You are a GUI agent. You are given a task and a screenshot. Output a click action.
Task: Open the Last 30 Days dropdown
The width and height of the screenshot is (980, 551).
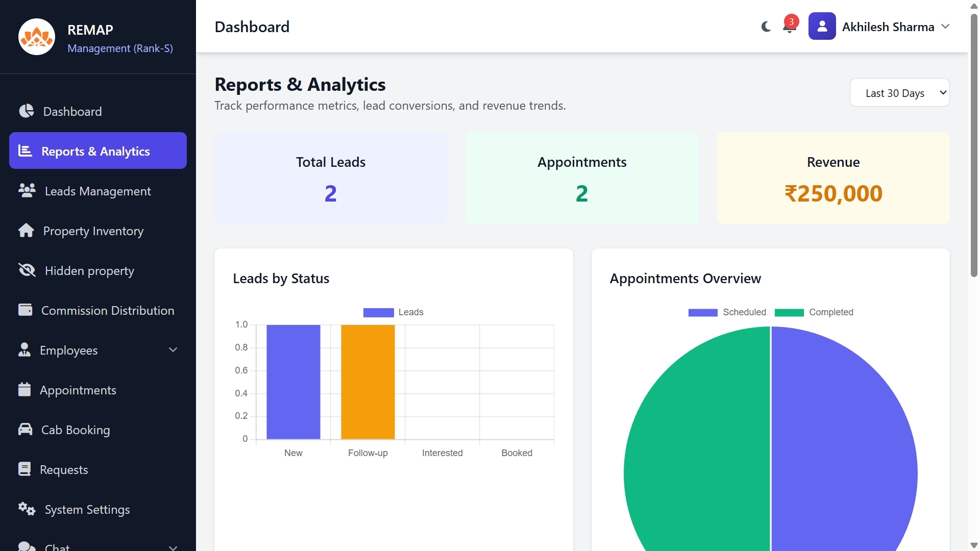pos(900,92)
